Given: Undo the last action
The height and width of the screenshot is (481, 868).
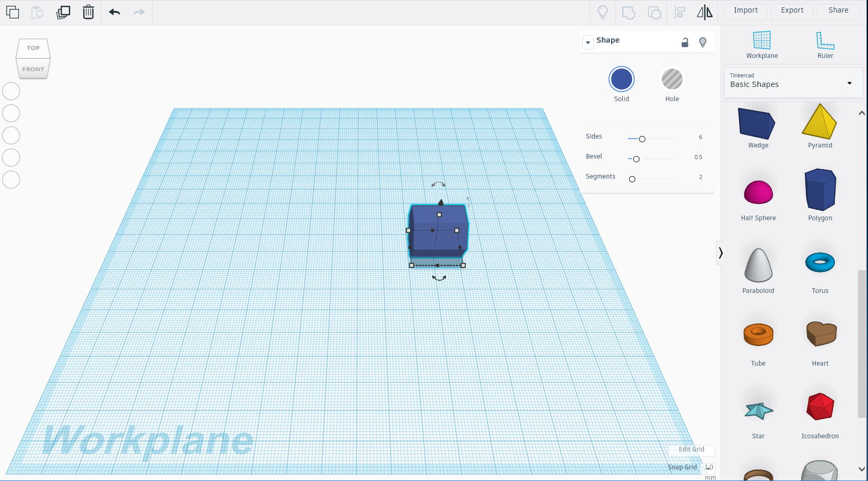Looking at the screenshot, I should [115, 12].
